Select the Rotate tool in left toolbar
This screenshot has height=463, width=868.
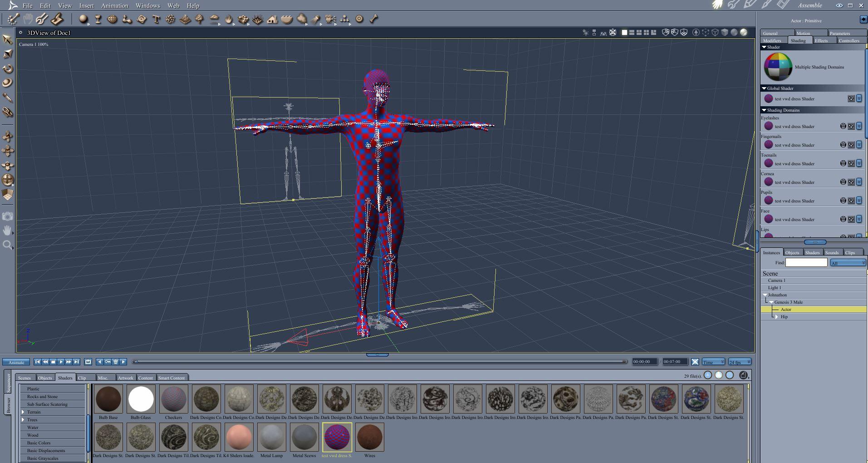coord(7,69)
